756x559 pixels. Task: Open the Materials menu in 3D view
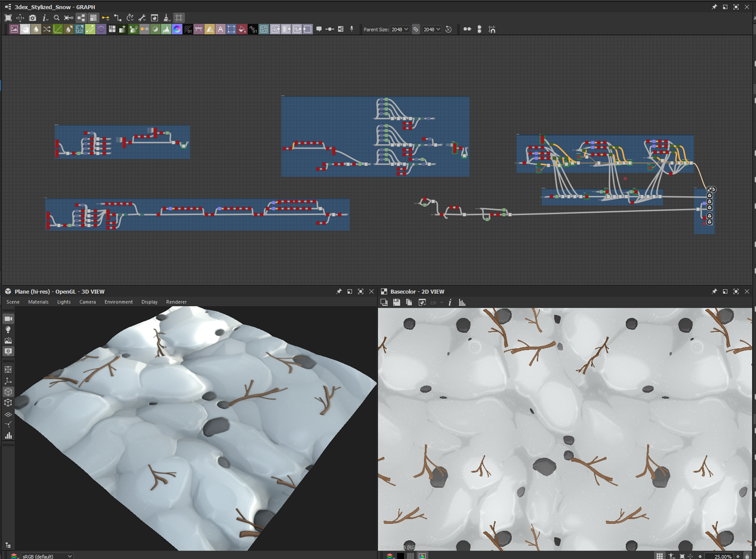click(38, 302)
